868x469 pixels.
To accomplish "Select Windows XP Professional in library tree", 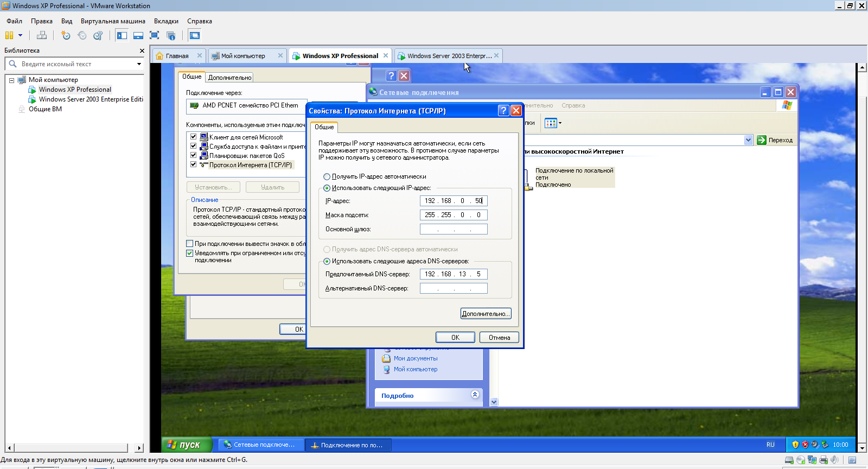I will pos(75,90).
